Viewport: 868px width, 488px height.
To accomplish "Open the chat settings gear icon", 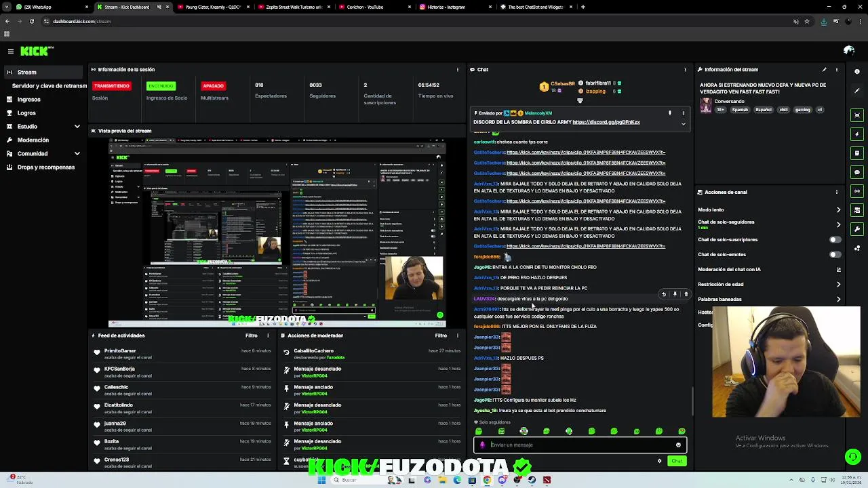I will [659, 461].
